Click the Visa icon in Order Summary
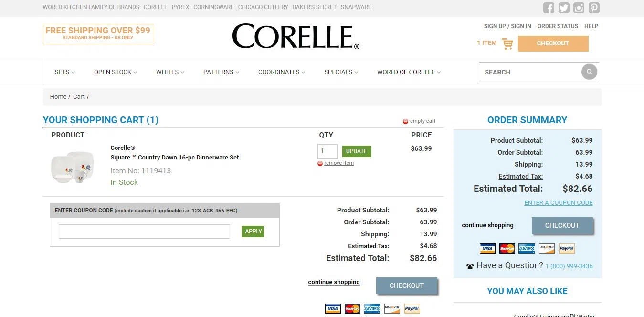 click(487, 248)
